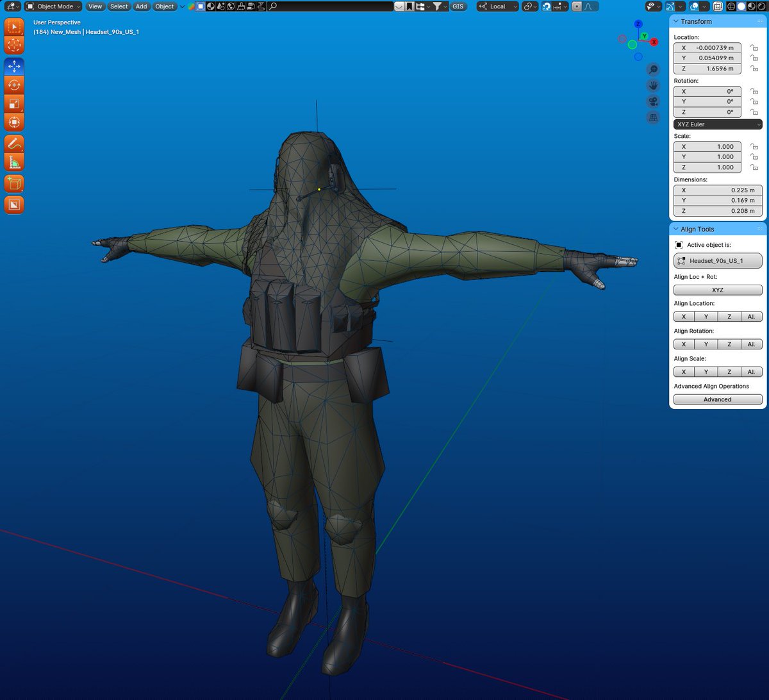This screenshot has height=700, width=769.
Task: Click the pan view hand gizmo
Action: click(653, 85)
